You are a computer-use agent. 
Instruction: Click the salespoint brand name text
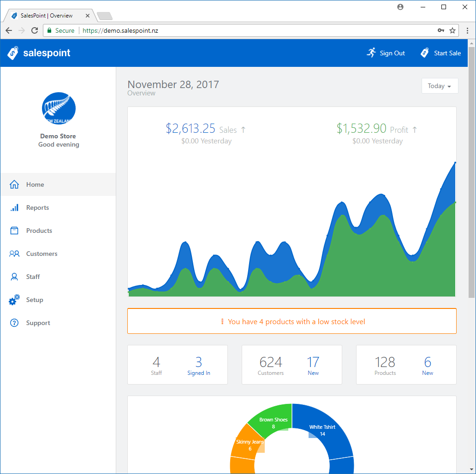47,53
